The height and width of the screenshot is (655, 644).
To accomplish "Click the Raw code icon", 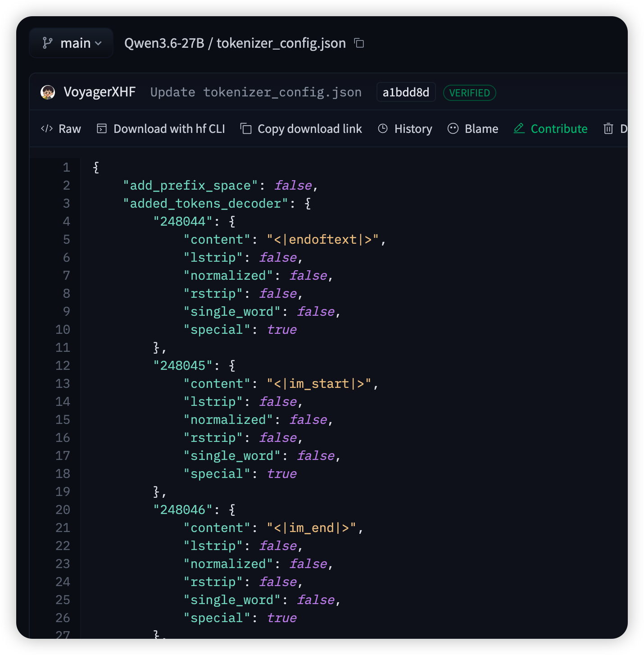I will tap(47, 129).
